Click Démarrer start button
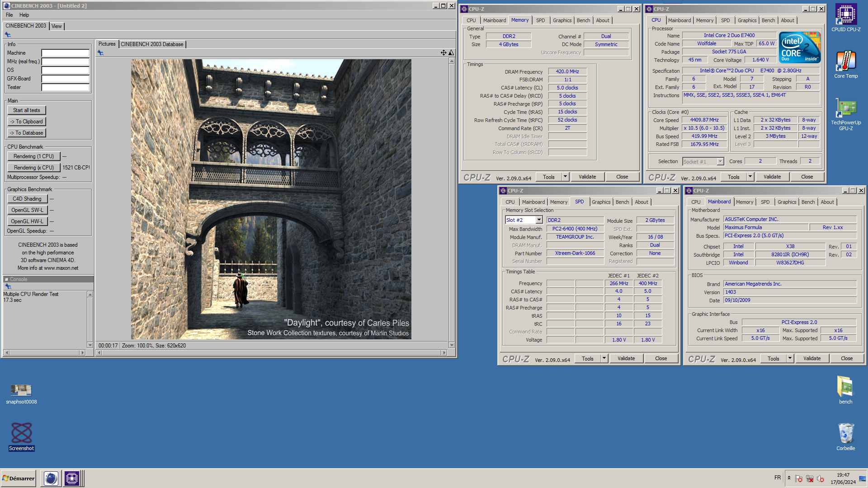868x488 pixels. [19, 478]
